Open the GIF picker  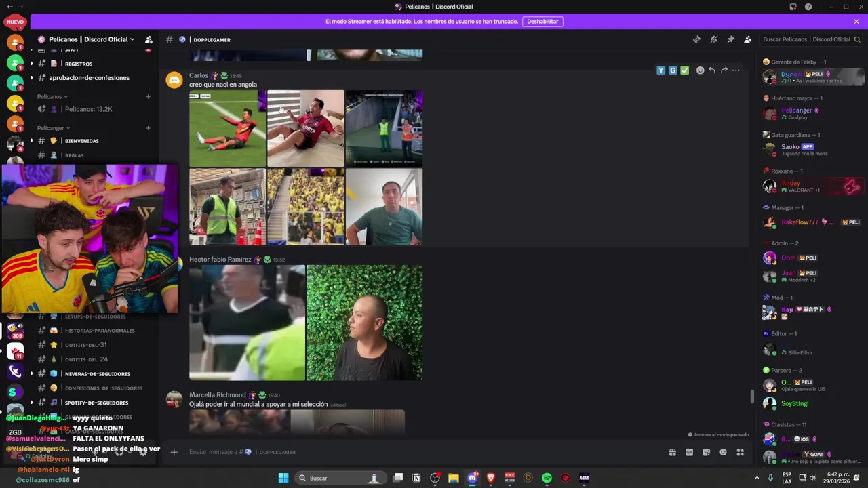click(x=689, y=452)
